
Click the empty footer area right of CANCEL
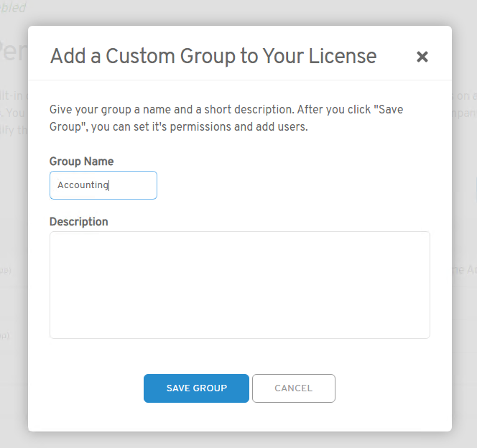coord(388,388)
